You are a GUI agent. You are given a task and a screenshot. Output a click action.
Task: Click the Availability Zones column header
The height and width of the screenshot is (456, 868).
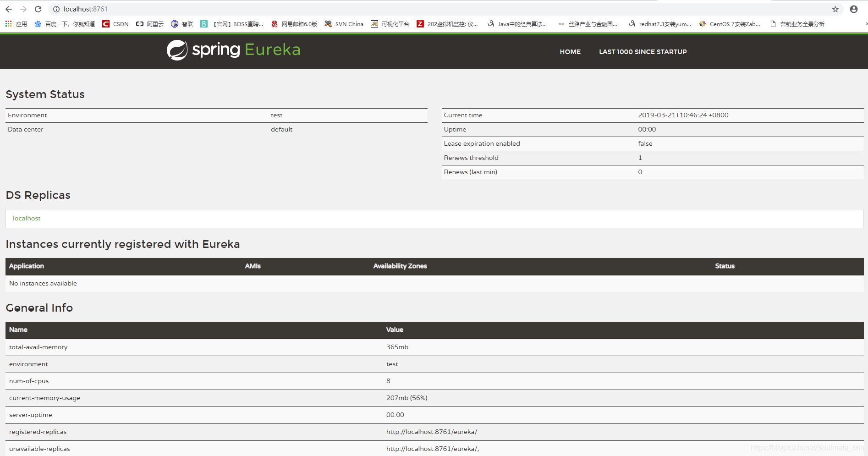tap(400, 266)
